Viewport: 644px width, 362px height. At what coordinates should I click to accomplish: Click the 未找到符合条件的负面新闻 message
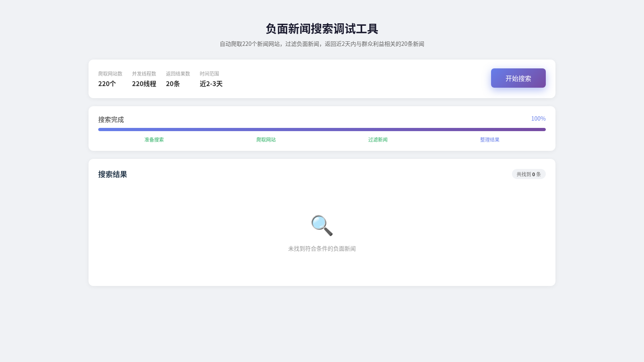[x=322, y=249]
